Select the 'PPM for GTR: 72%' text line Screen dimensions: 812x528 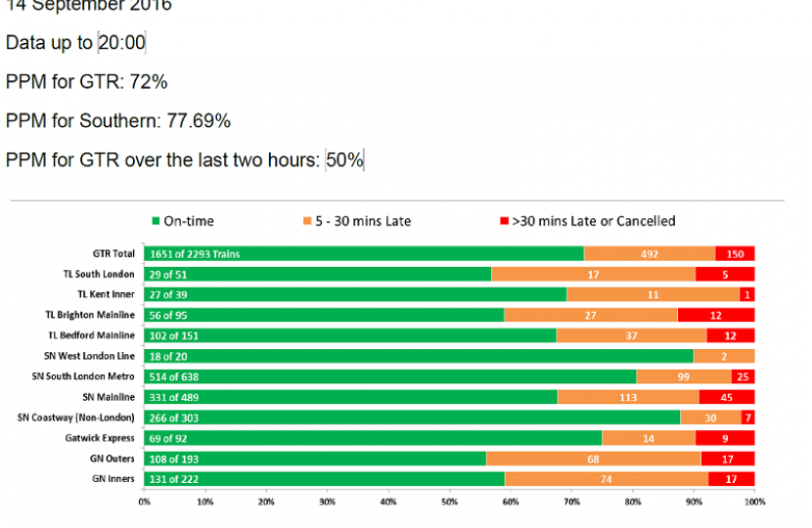tap(86, 82)
